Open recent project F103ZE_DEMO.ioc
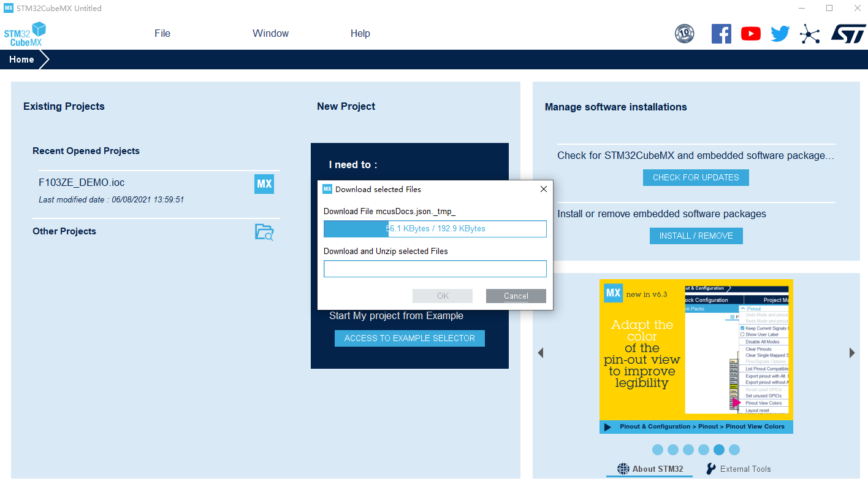The image size is (868, 489). coord(82,183)
